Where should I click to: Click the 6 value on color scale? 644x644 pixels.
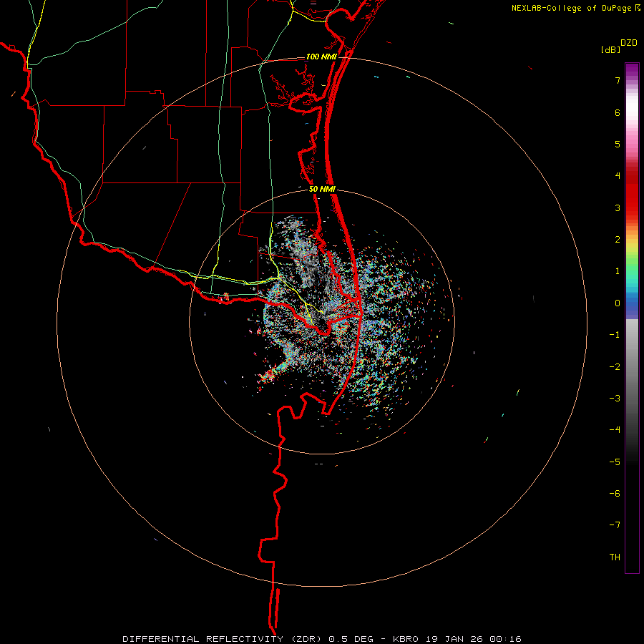618,112
